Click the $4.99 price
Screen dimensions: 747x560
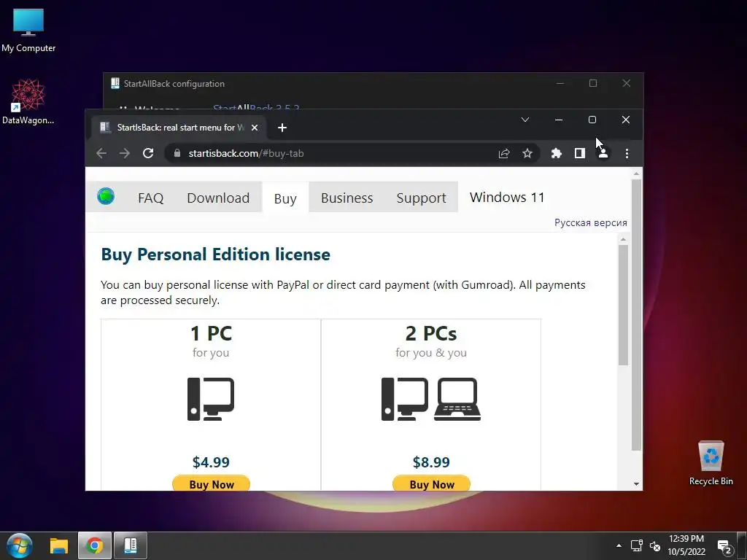(211, 462)
